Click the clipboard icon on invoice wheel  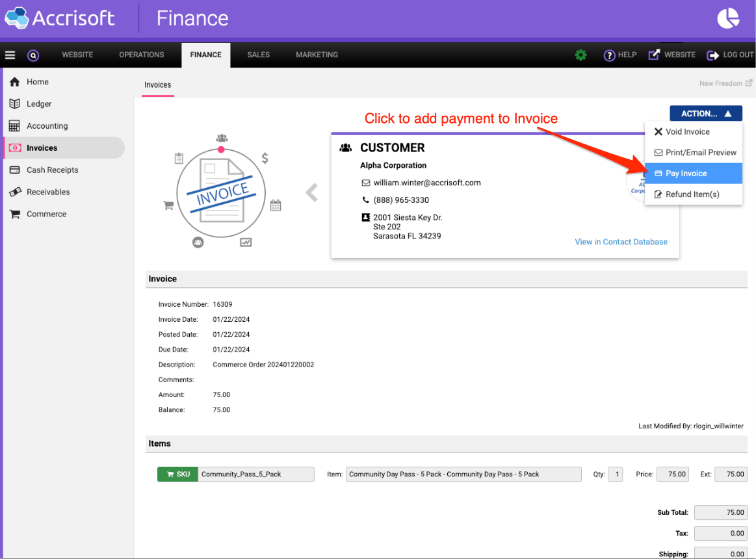[x=179, y=158]
